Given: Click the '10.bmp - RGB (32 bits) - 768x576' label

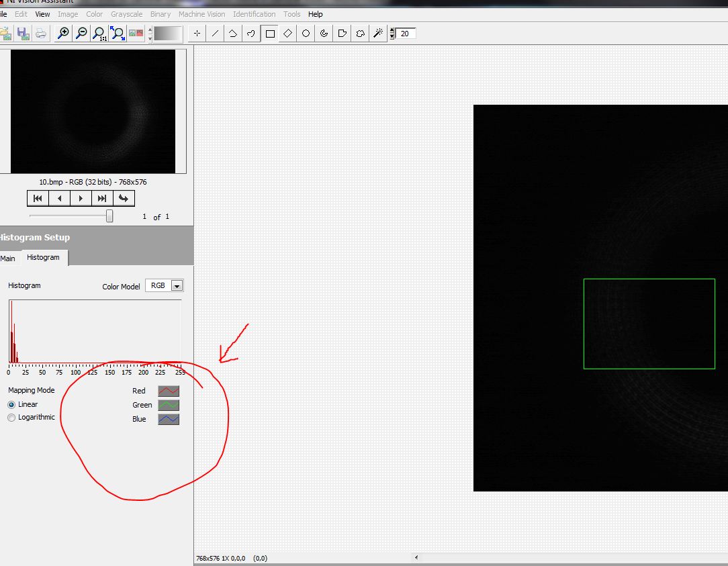Looking at the screenshot, I should (93, 182).
